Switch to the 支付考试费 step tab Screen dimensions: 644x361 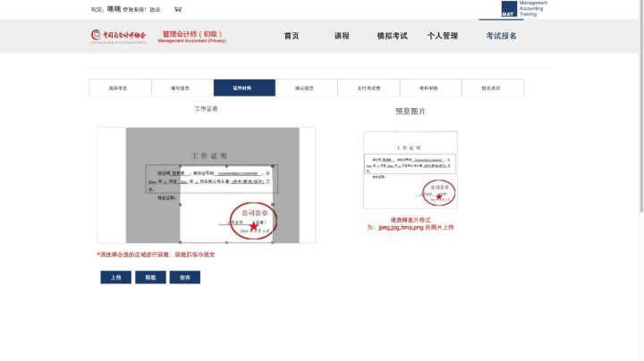pyautogui.click(x=369, y=88)
